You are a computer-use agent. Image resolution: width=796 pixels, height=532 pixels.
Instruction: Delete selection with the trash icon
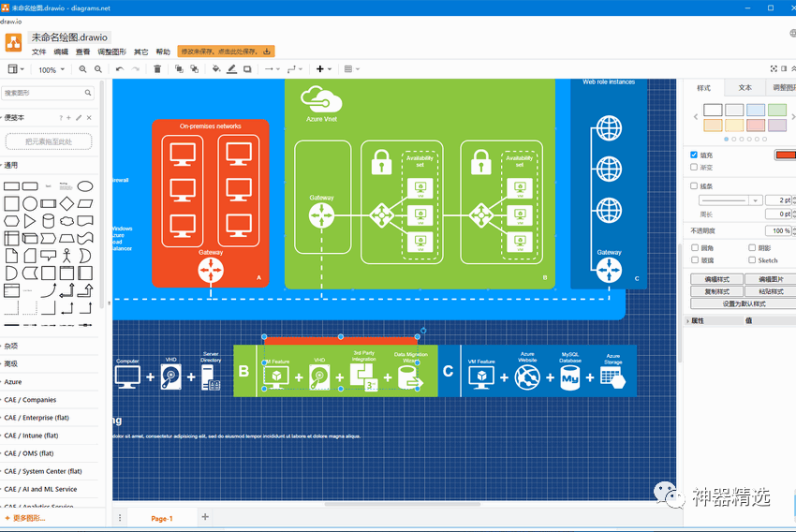(157, 69)
